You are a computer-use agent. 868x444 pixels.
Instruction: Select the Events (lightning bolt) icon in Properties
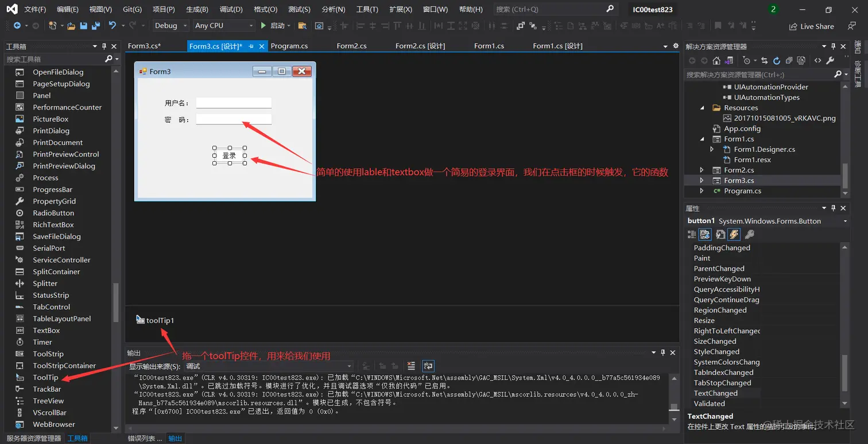pyautogui.click(x=734, y=234)
